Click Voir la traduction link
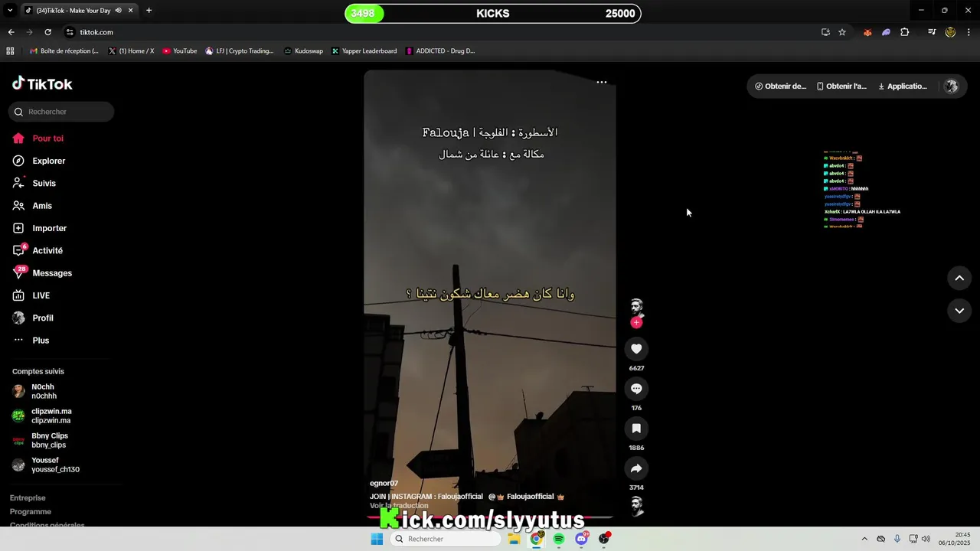 pos(399,506)
